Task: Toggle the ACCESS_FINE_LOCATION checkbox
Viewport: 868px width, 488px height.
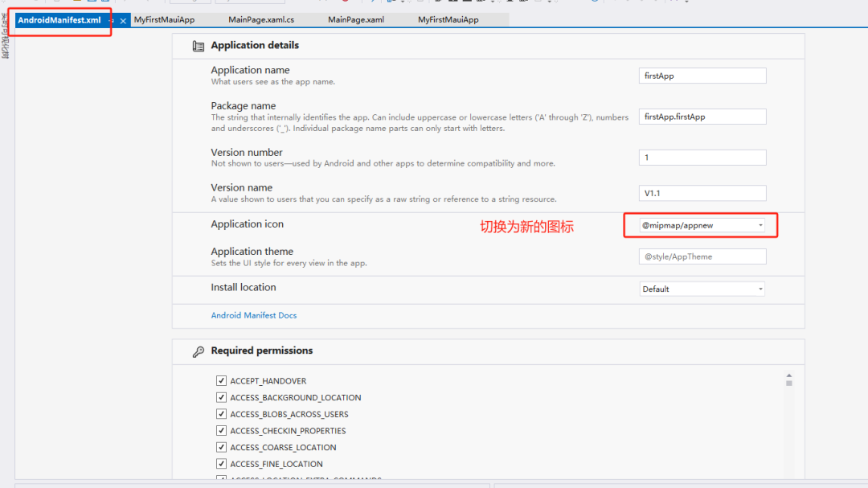Action: [221, 464]
